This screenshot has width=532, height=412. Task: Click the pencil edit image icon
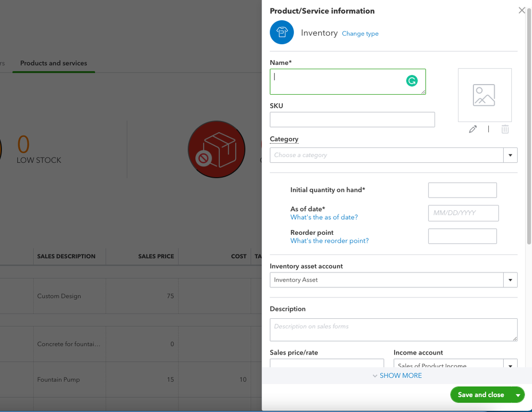point(473,129)
